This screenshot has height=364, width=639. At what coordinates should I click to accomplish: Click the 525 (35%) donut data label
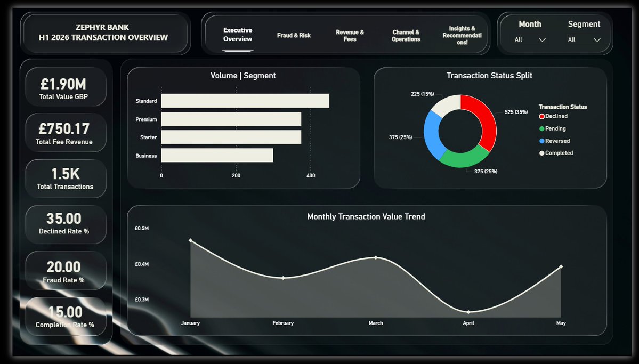tap(516, 112)
